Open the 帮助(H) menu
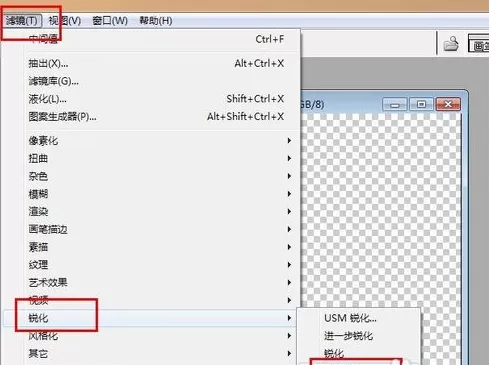Image resolution: width=490 pixels, height=365 pixels. (156, 21)
